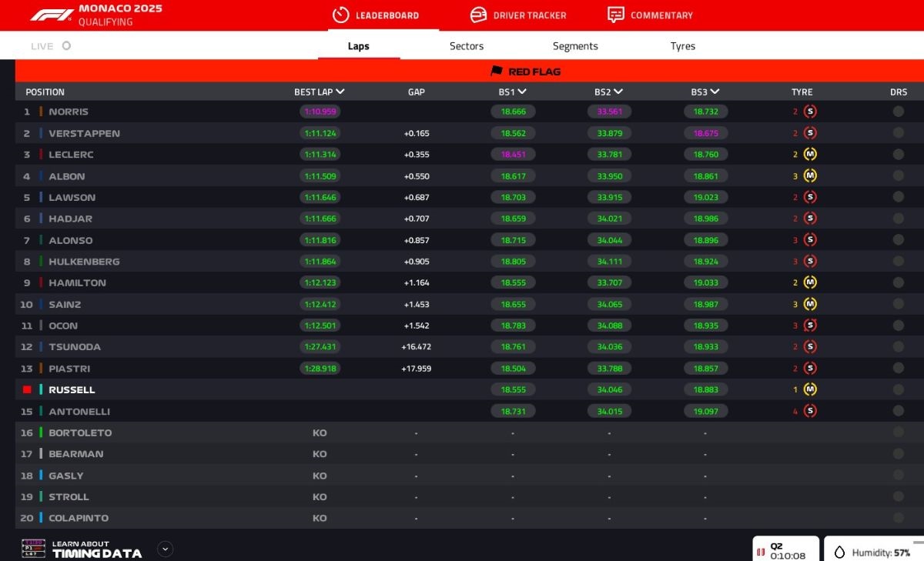The height and width of the screenshot is (561, 924).
Task: Expand Learn About Timing Data chevron
Action: coord(165,549)
